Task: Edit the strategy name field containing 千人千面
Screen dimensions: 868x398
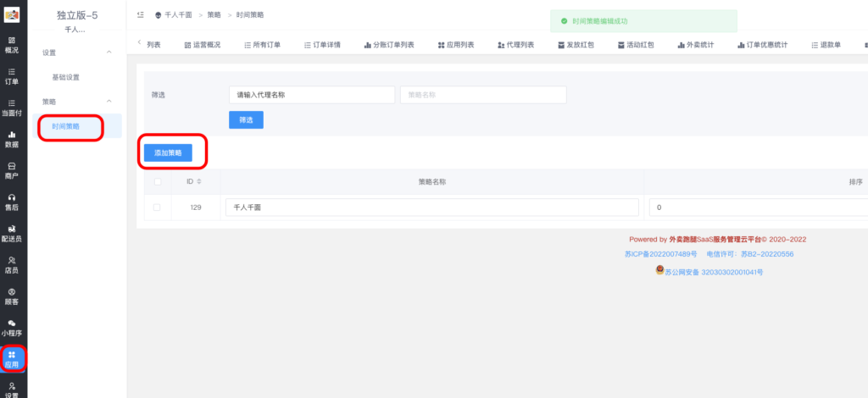Action: coord(431,207)
